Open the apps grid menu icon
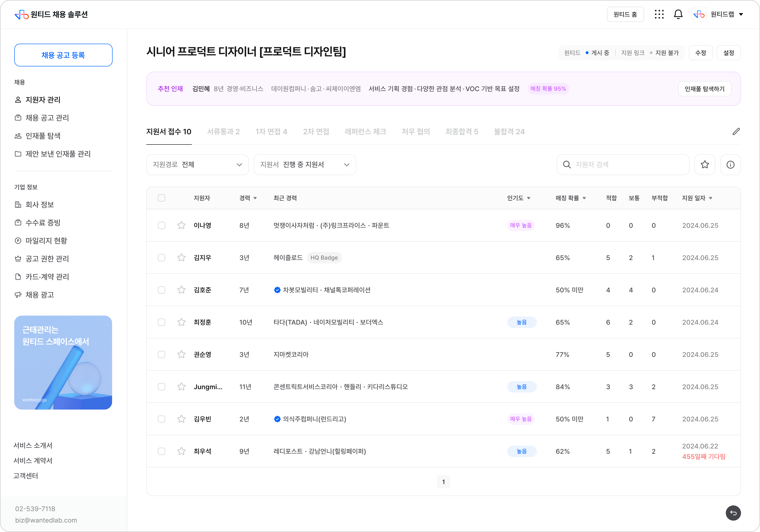 (x=659, y=14)
